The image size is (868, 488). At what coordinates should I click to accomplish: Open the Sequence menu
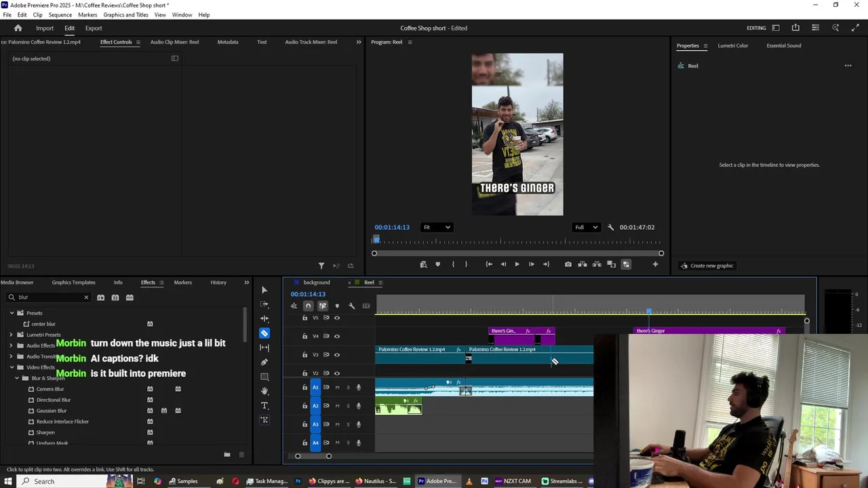pos(60,15)
